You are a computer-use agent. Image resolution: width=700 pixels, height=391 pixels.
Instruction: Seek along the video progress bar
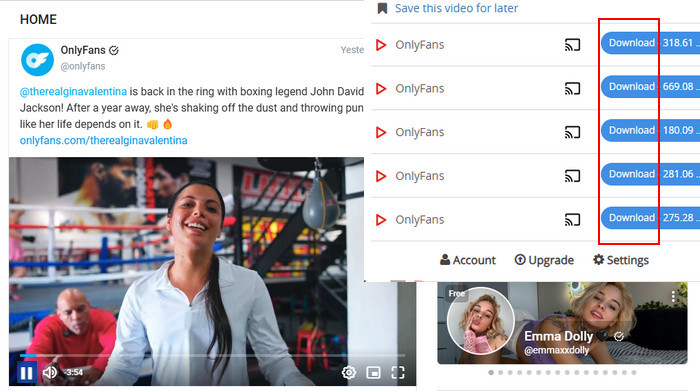pyautogui.click(x=212, y=355)
